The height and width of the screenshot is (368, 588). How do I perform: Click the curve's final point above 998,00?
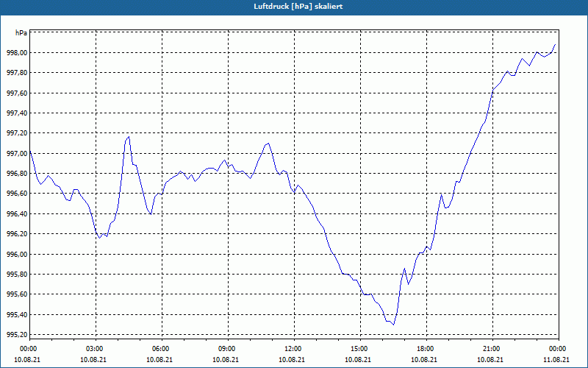(555, 44)
